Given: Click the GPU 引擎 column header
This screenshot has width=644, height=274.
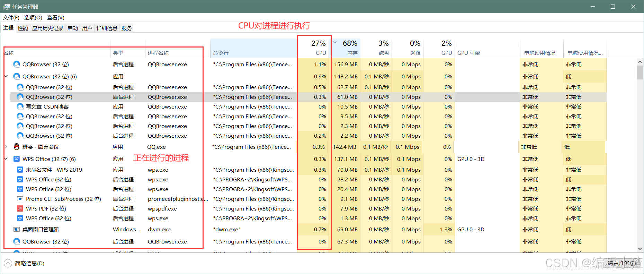Looking at the screenshot, I should 487,48.
